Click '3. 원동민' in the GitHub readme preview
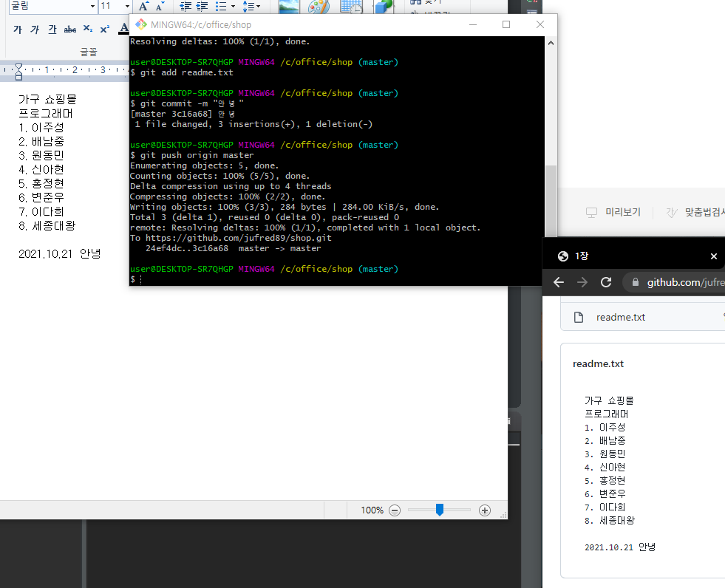 click(605, 454)
